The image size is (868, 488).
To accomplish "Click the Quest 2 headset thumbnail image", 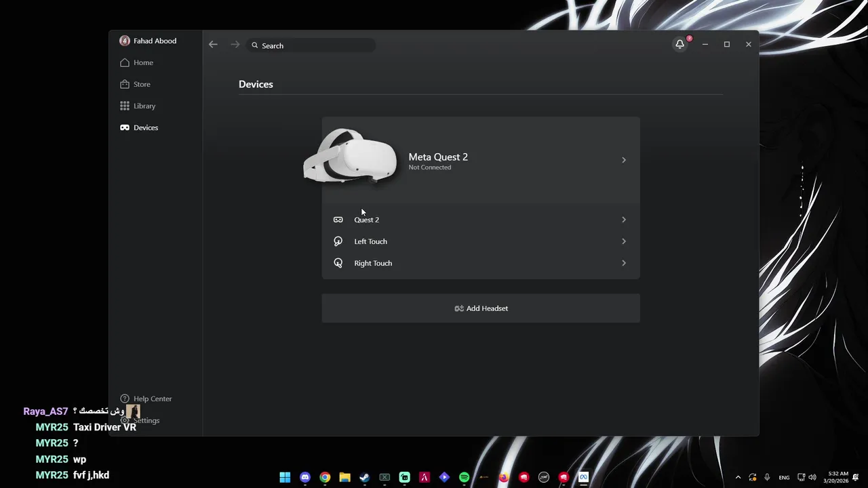I will point(350,156).
